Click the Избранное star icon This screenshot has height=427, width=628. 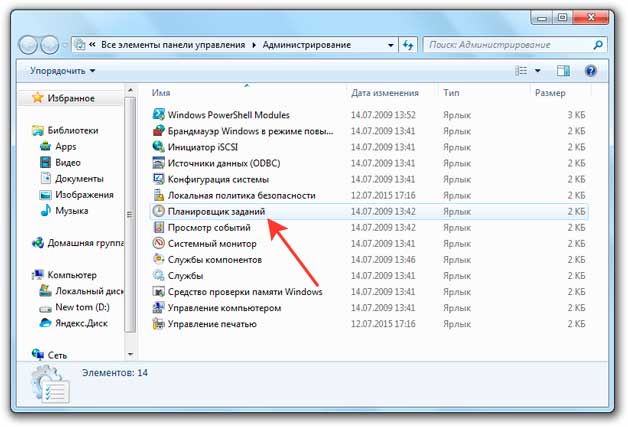[x=38, y=98]
